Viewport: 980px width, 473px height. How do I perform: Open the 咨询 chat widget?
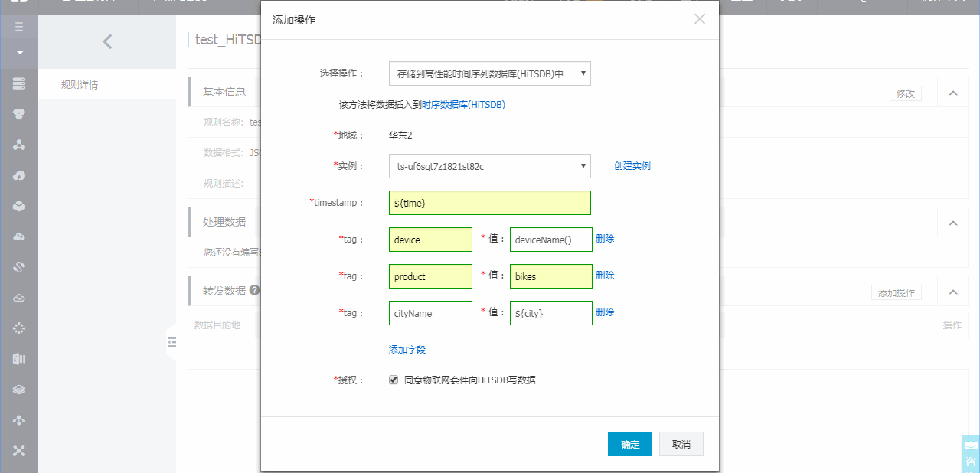tap(970, 454)
